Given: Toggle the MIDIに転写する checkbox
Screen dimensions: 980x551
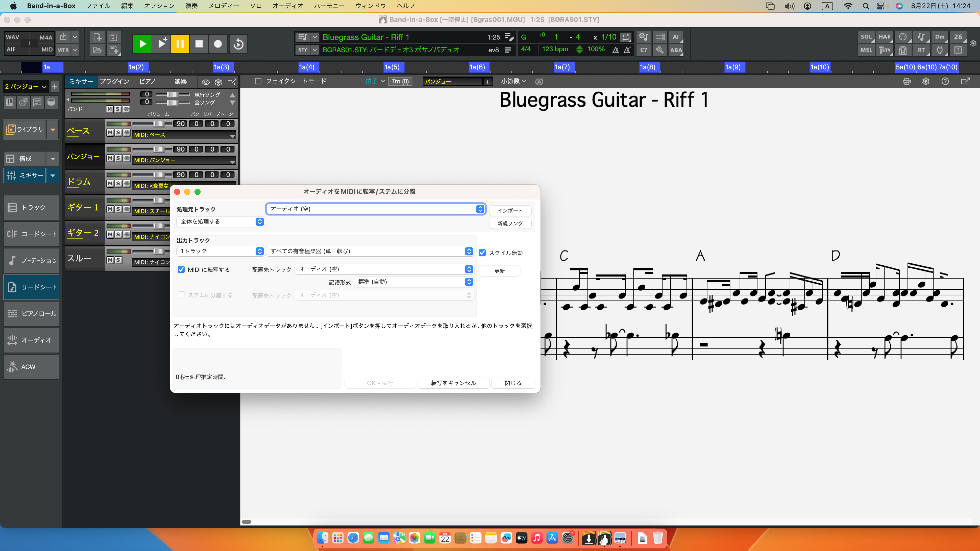Looking at the screenshot, I should [181, 270].
